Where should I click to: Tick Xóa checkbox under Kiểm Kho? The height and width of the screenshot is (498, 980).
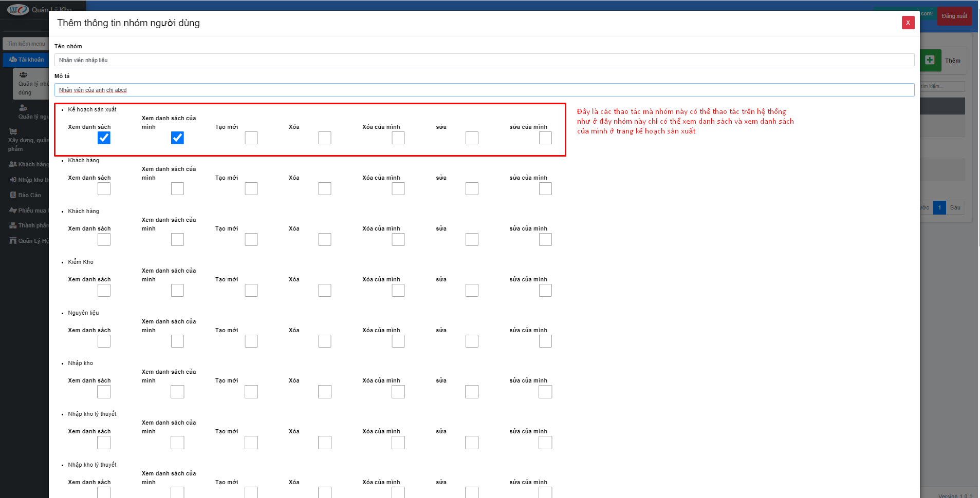(x=325, y=290)
